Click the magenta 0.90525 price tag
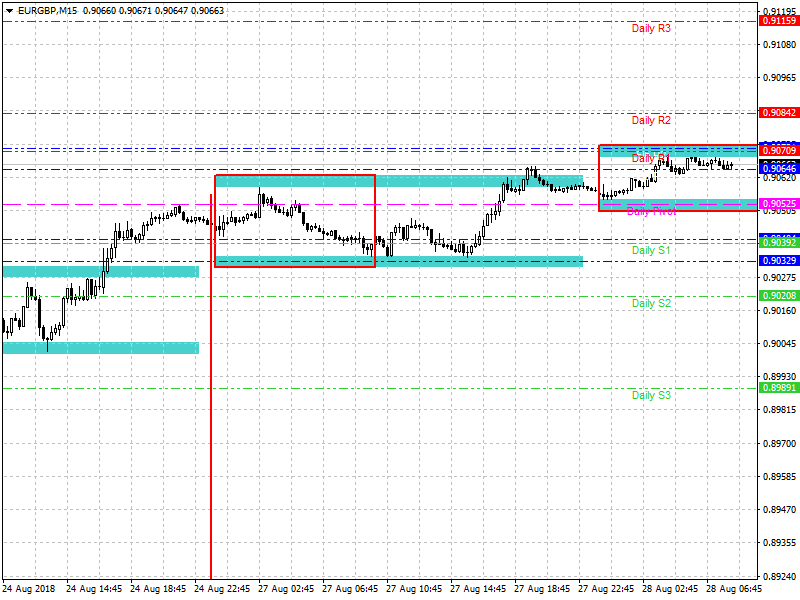Viewport: 800px width, 600px height. tap(778, 204)
